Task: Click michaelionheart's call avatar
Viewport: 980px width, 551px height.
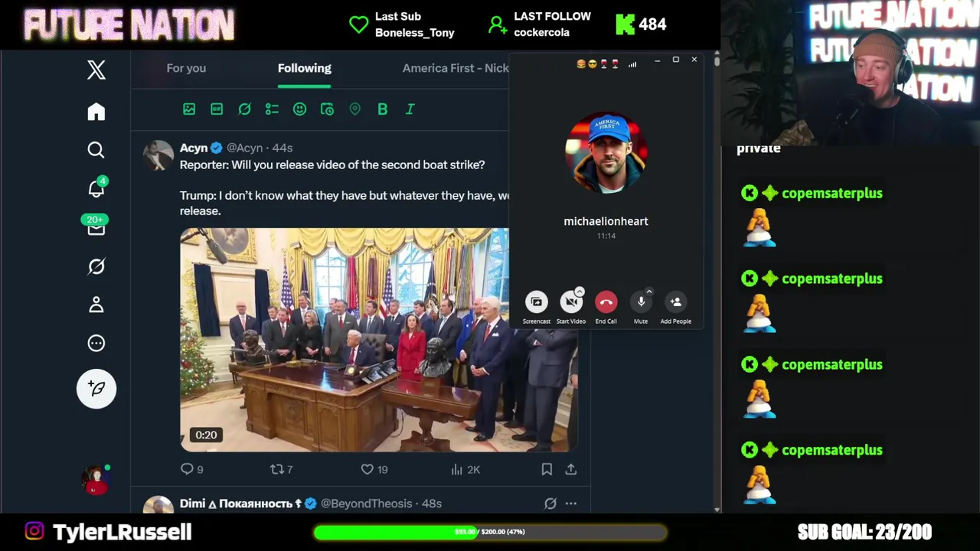Action: [606, 154]
